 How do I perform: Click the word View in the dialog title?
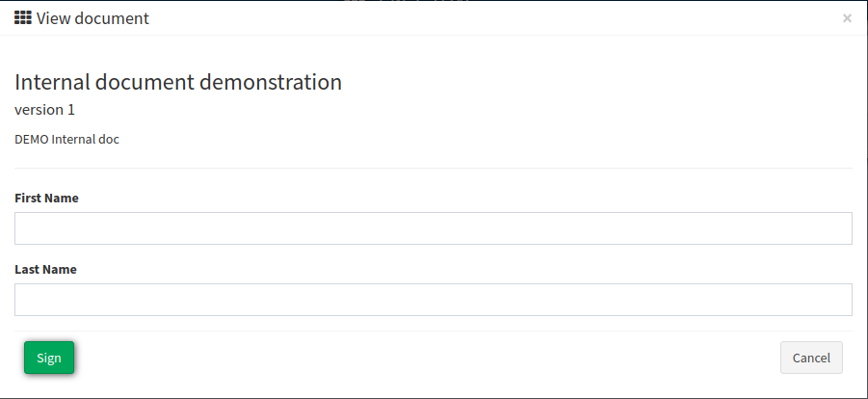coord(54,18)
